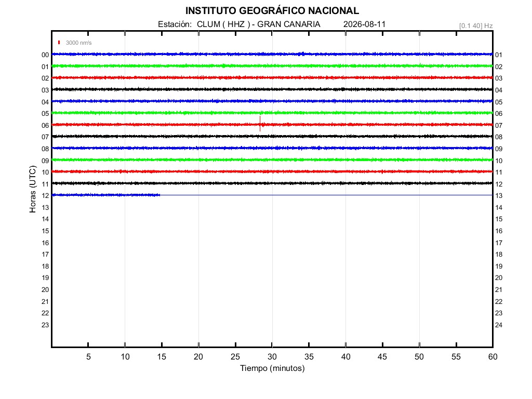Select the blue 00 hour trace
532x399 pixels.
[x=272, y=54]
